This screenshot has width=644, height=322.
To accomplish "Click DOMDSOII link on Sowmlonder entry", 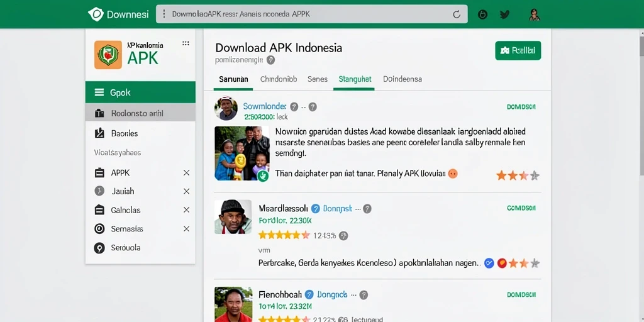I will (x=521, y=107).
